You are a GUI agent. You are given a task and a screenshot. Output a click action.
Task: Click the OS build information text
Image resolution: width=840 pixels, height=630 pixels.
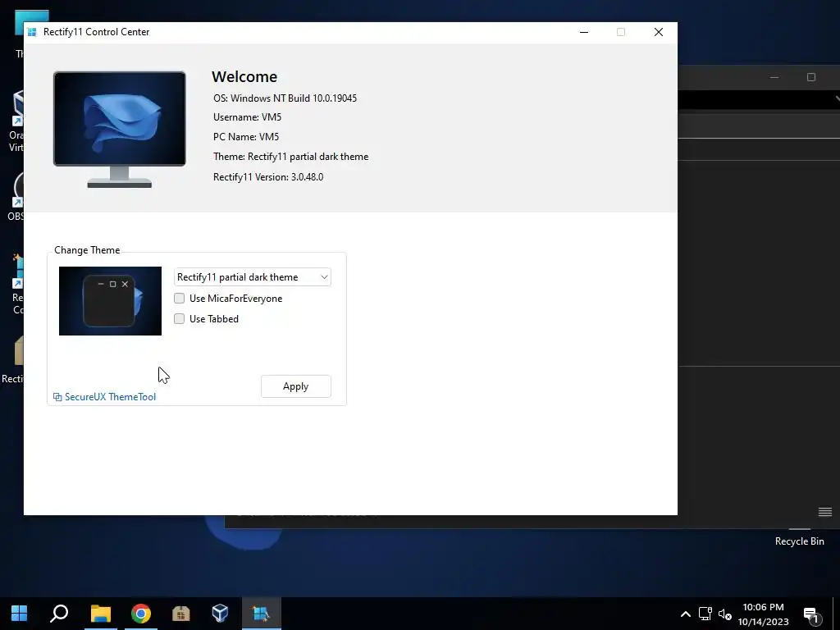(x=285, y=98)
